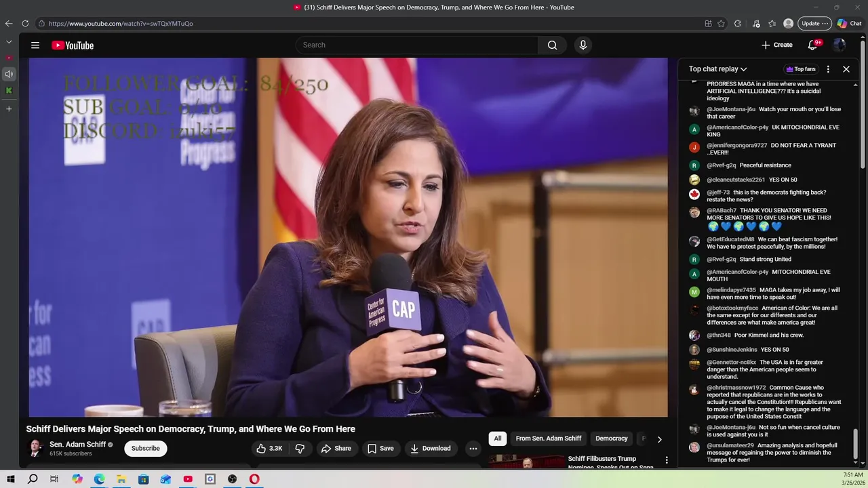
Task: Click the browser Update button
Action: (814, 24)
